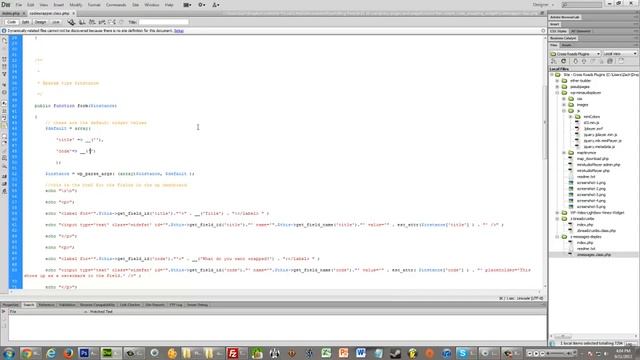The width and height of the screenshot is (640, 360).
Task: Switch to the index.php document tab
Action: click(11, 13)
